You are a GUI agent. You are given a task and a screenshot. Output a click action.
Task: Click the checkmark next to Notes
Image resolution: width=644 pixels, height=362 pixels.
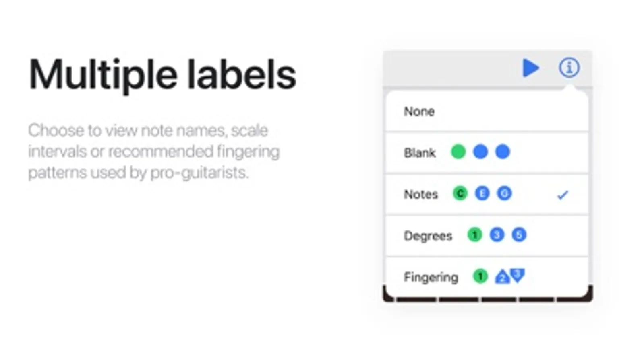[x=562, y=195]
